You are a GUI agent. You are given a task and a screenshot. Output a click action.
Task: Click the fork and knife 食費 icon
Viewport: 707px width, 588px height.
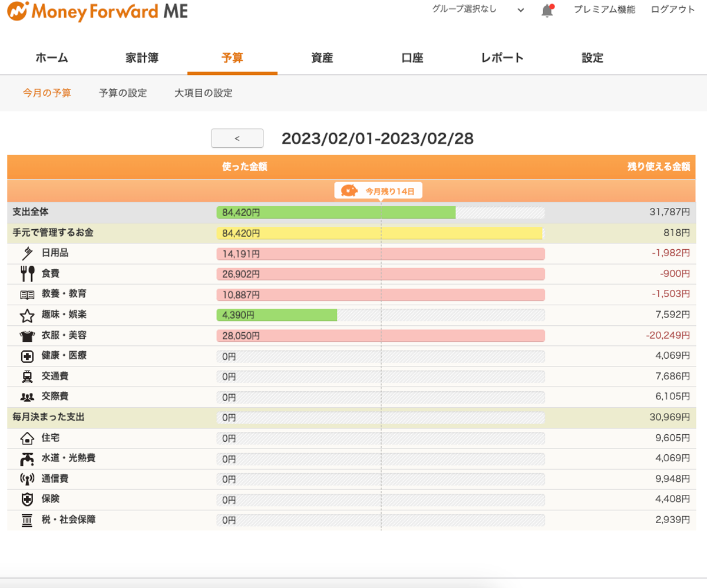[x=27, y=273]
